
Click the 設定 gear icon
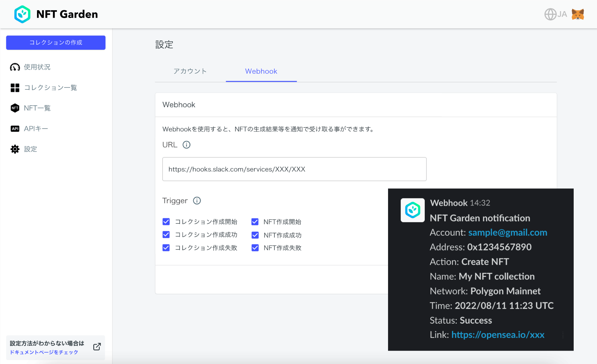(15, 149)
